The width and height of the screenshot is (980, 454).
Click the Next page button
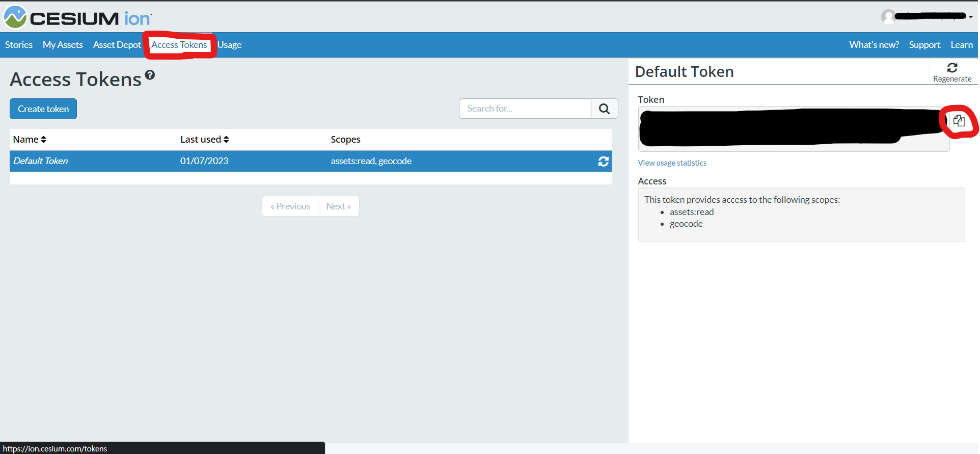point(339,206)
